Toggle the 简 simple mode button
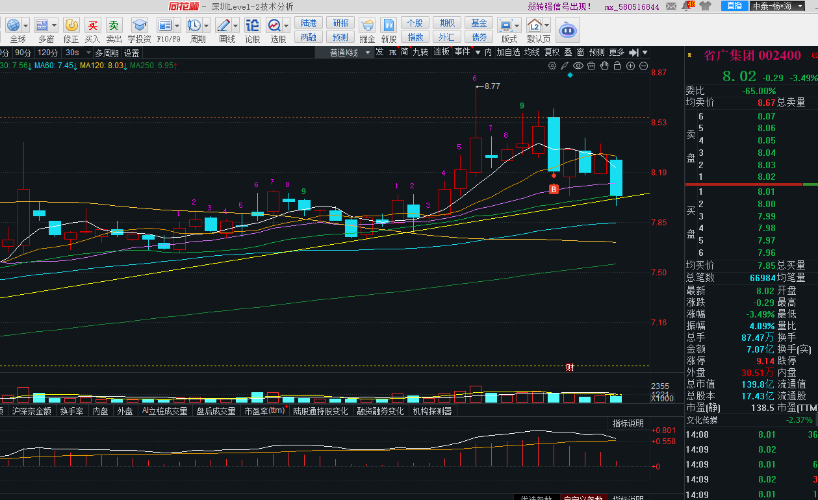The image size is (818, 500). [x=404, y=52]
